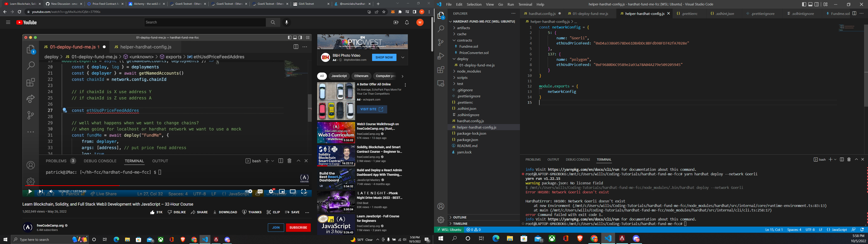
Task: Open the VS Code Explorer activity icon
Action: click(441, 16)
